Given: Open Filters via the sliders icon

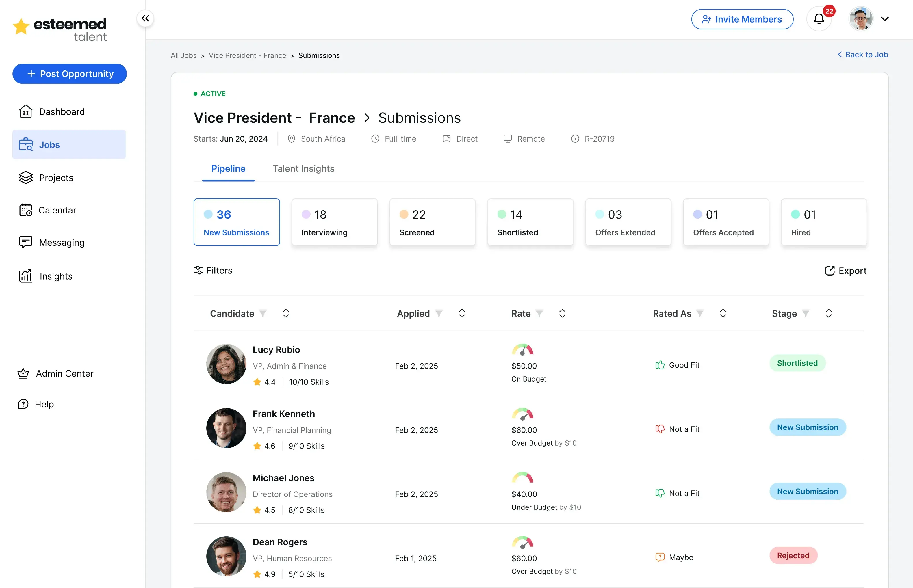Looking at the screenshot, I should tap(198, 270).
